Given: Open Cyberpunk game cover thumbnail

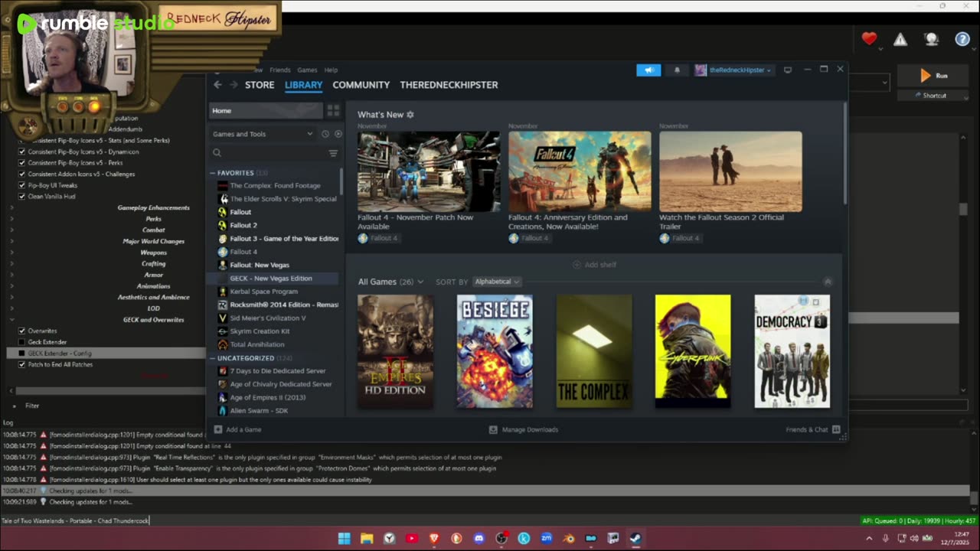Looking at the screenshot, I should [x=693, y=351].
